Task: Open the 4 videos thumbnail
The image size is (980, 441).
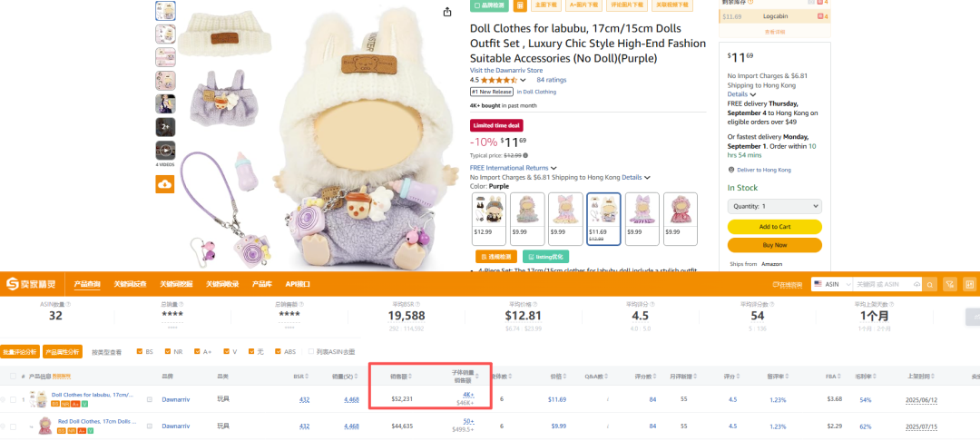Action: (165, 151)
